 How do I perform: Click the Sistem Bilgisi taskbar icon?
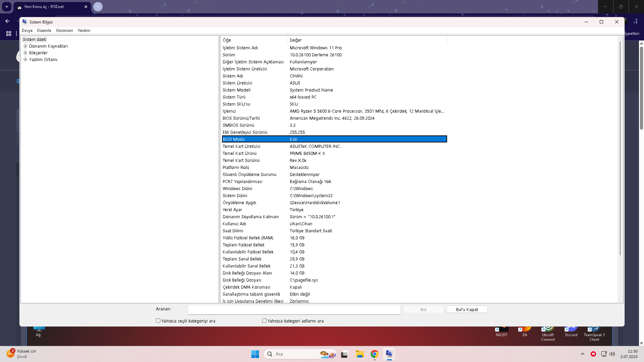pos(389,354)
